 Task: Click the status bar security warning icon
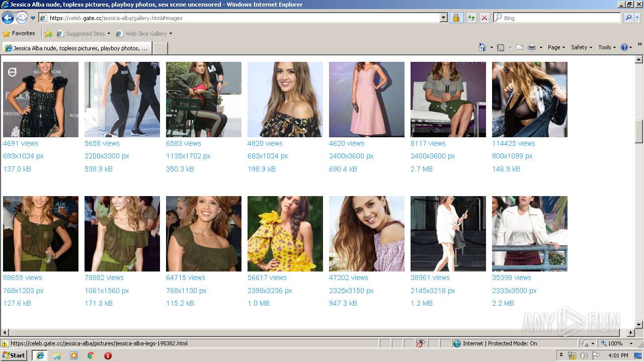[x=5, y=343]
